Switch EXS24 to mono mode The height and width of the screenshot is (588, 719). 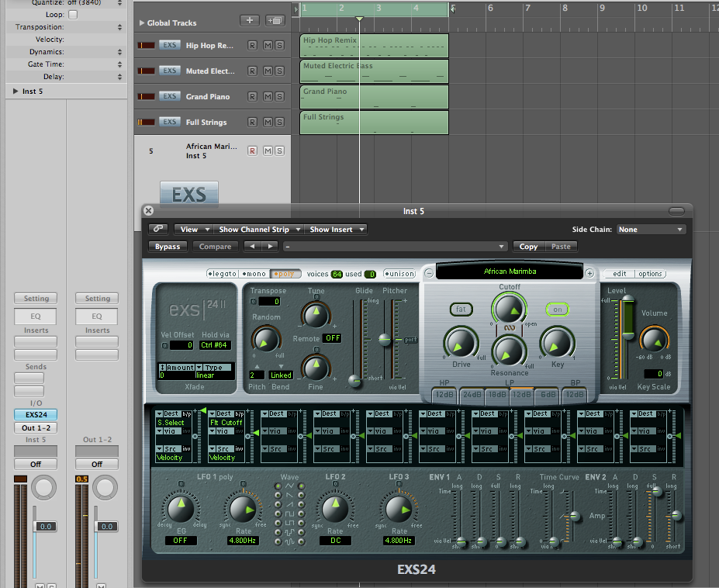(x=254, y=274)
